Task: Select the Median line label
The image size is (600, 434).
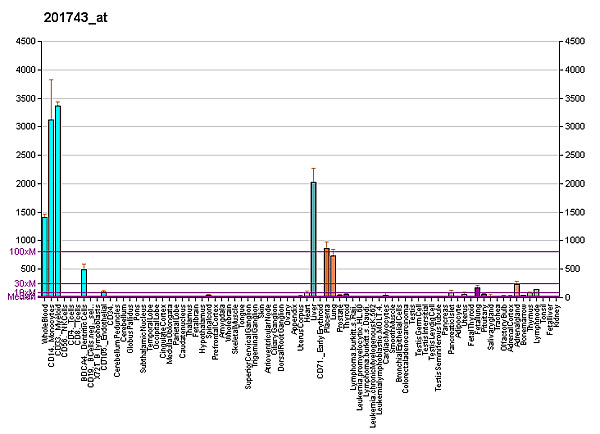Action: (x=20, y=297)
